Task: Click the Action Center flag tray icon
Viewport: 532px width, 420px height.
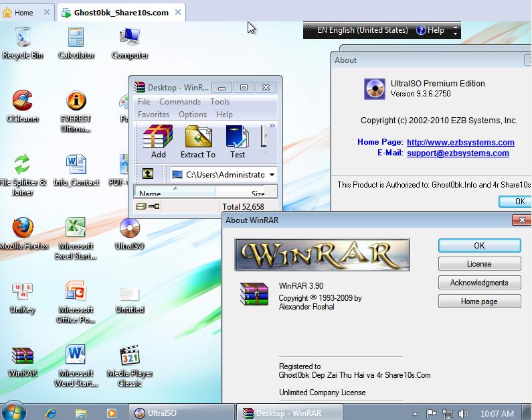Action: point(431,413)
